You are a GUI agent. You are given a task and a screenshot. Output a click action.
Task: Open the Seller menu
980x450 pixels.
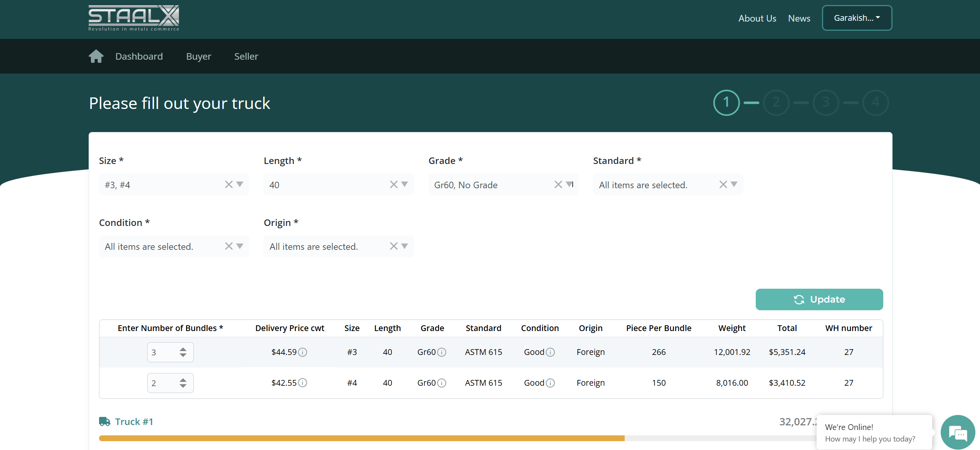(246, 57)
